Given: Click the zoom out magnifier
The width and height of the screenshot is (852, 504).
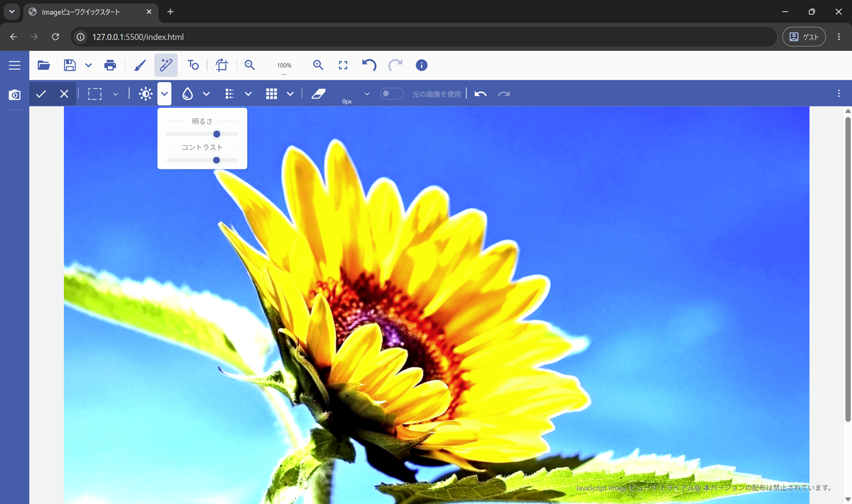Looking at the screenshot, I should click(250, 65).
